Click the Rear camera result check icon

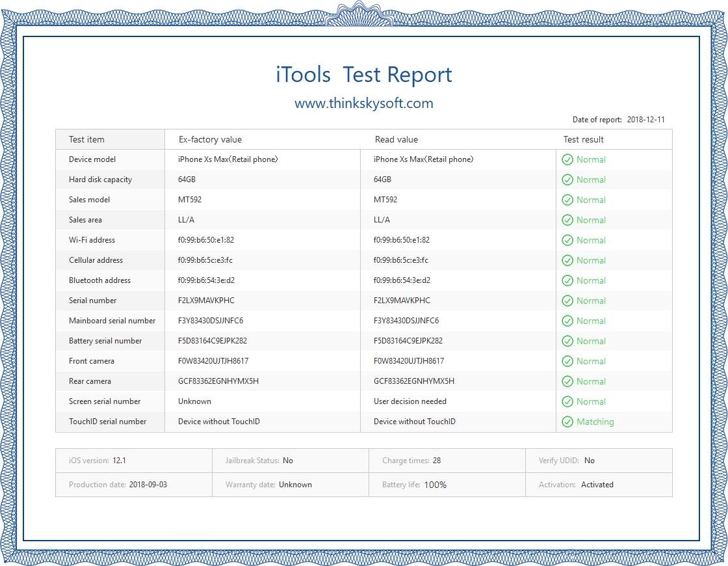567,381
